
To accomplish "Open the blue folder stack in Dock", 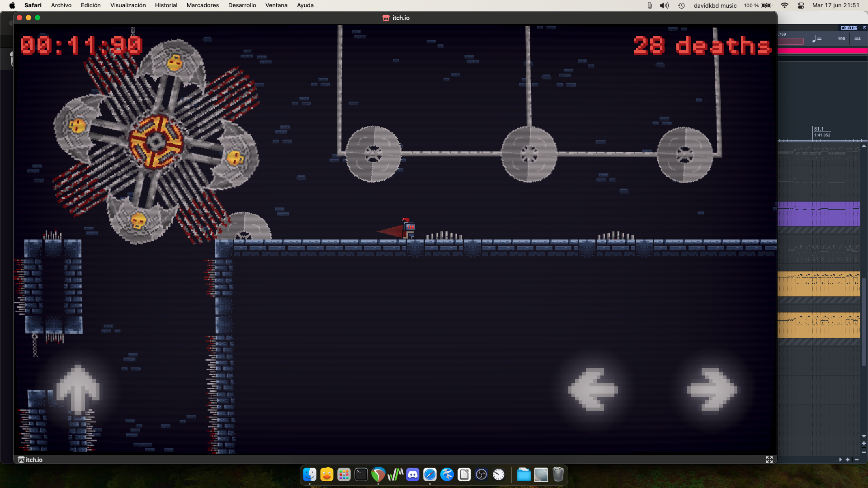I will [524, 474].
